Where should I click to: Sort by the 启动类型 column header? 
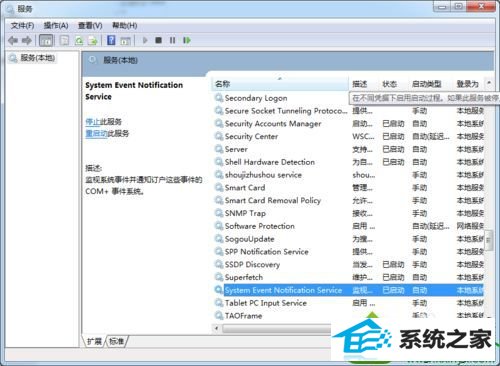pos(429,84)
